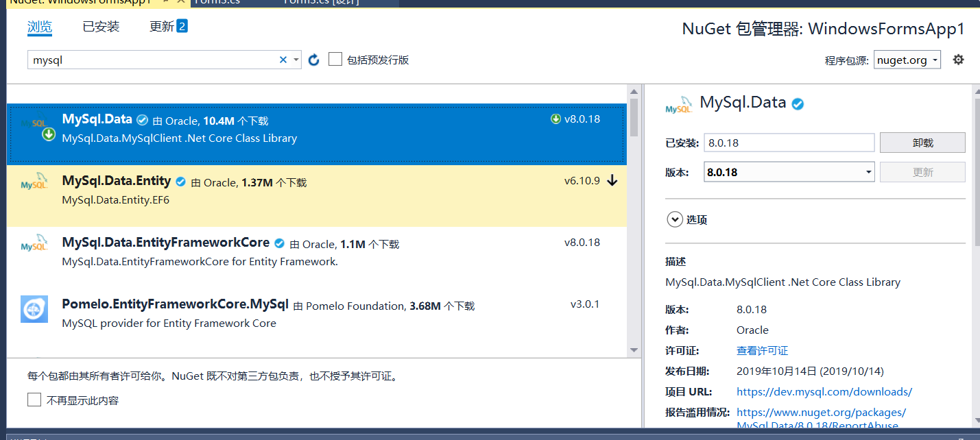Click the details pane vertical scrollbar
This screenshot has height=440, width=980.
tap(976, 171)
